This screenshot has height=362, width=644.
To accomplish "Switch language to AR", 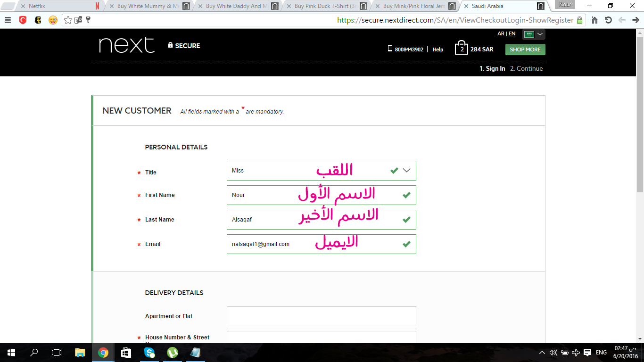I will [x=501, y=33].
